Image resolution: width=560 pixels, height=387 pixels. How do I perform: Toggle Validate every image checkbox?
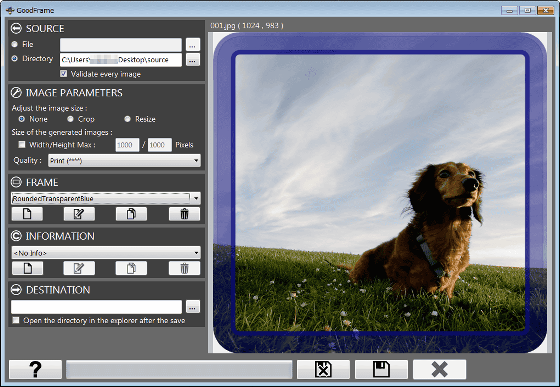point(64,74)
